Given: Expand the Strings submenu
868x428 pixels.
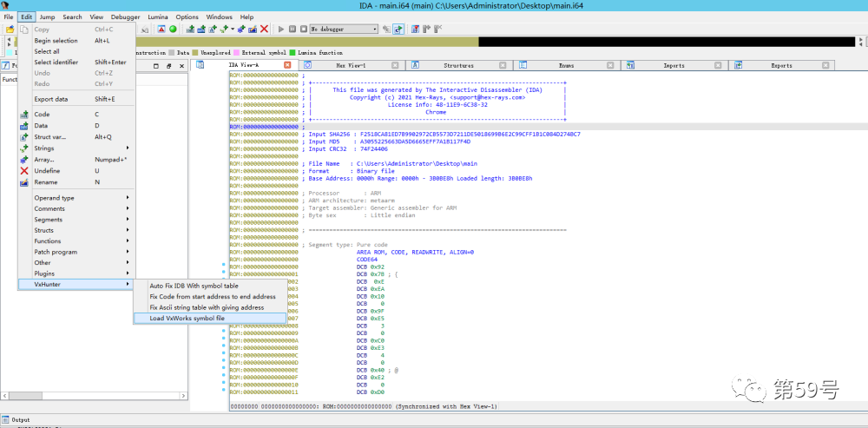Looking at the screenshot, I should (x=76, y=148).
